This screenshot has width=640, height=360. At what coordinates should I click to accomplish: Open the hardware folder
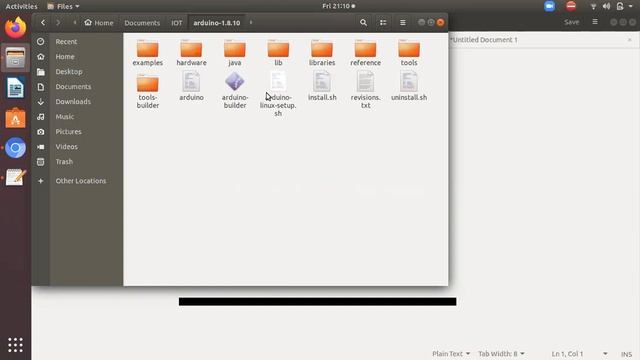point(191,52)
